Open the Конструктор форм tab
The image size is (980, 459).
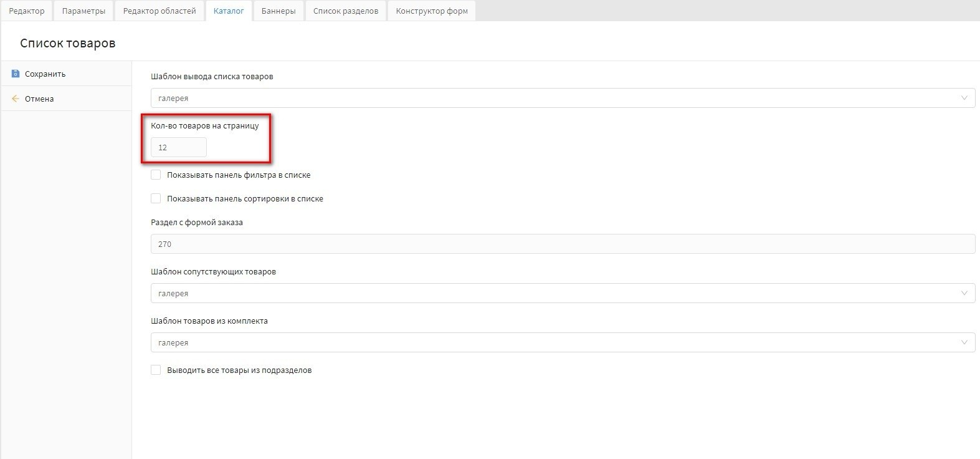(432, 11)
